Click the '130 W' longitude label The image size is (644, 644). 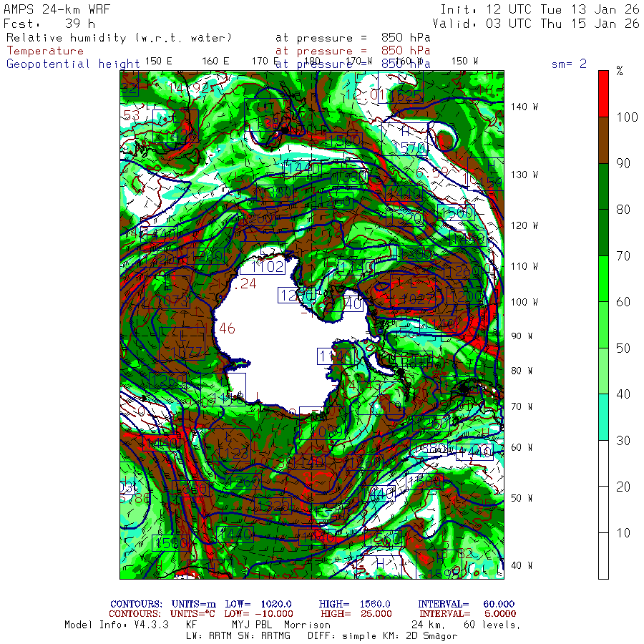tap(525, 175)
